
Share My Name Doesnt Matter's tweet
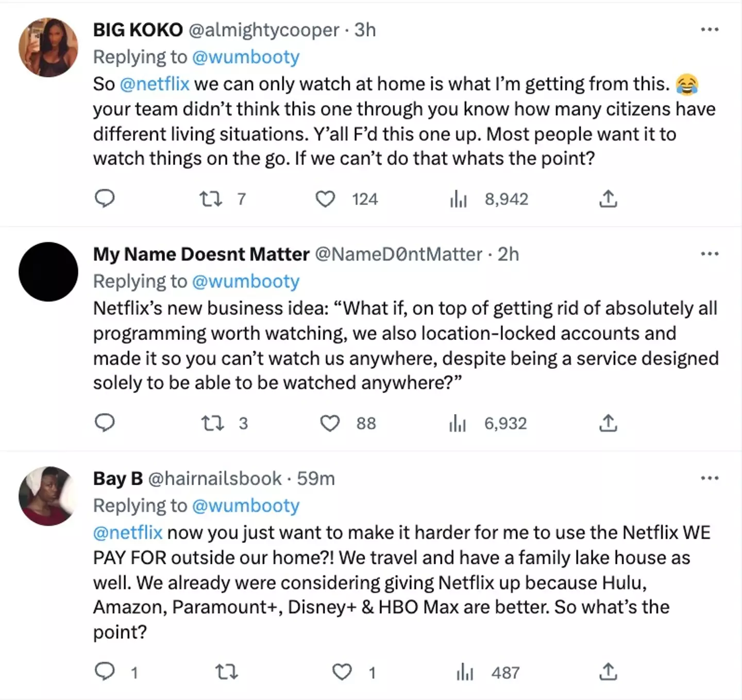coord(608,423)
